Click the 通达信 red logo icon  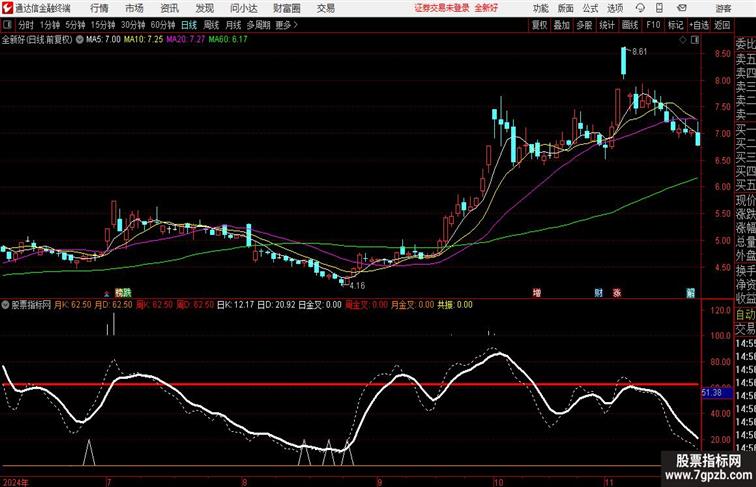(x=8, y=8)
